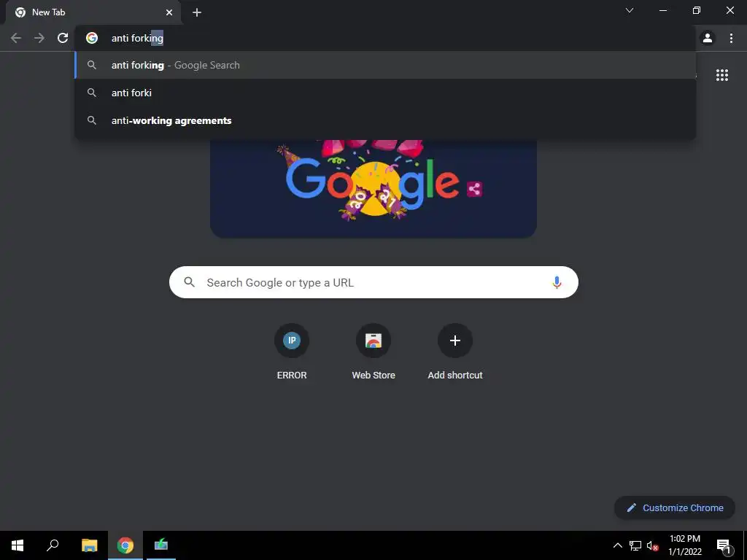Open the Web Store shortcut
The height and width of the screenshot is (560, 747).
tap(373, 351)
